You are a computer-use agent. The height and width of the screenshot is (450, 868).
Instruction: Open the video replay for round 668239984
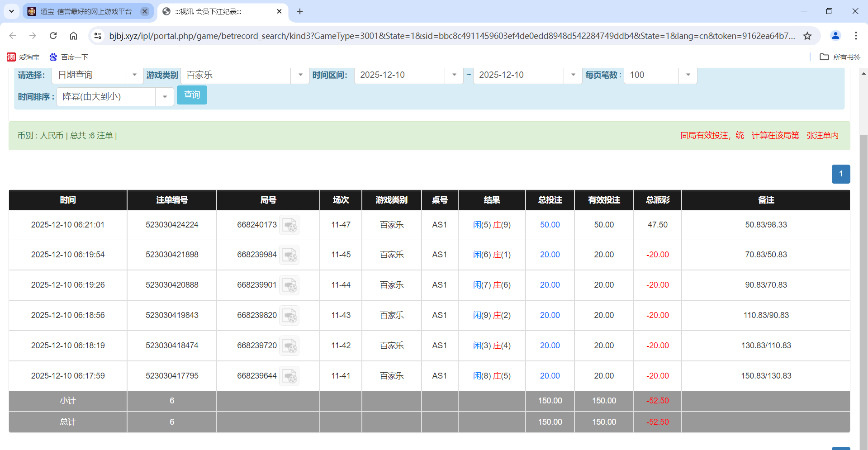tap(289, 255)
